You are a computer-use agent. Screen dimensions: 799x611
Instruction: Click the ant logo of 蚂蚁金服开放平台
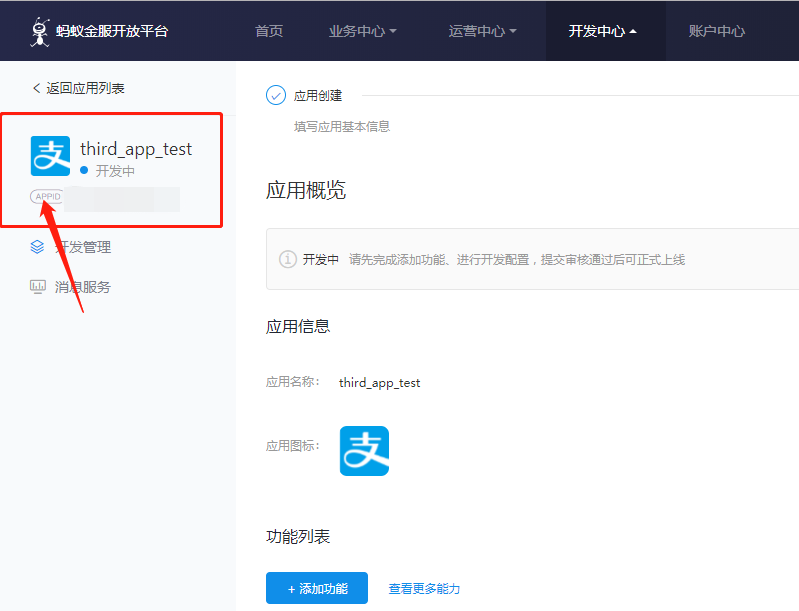(x=40, y=32)
